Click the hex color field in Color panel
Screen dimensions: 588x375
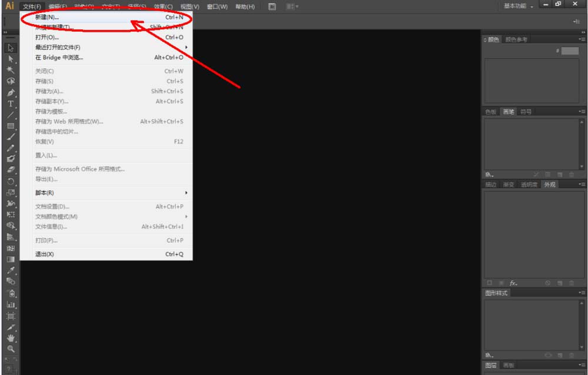[570, 51]
